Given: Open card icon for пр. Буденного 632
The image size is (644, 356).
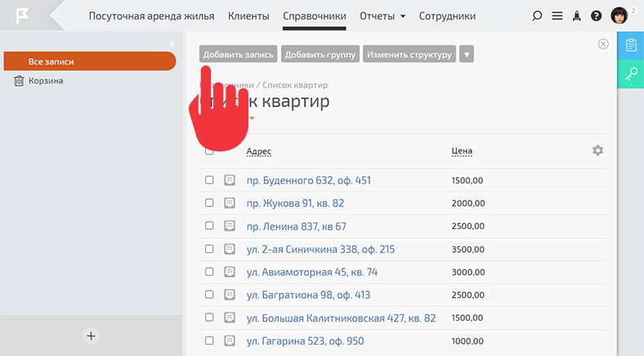Looking at the screenshot, I should (x=230, y=180).
